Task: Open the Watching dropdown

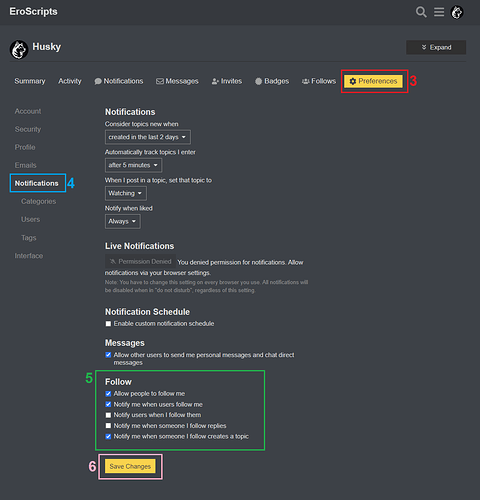Action: [126, 193]
